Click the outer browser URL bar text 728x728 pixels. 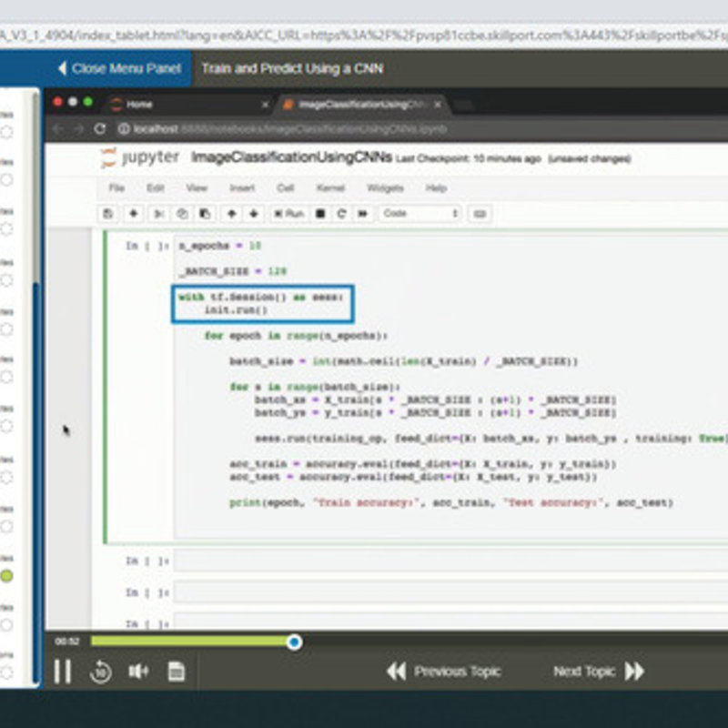364,35
